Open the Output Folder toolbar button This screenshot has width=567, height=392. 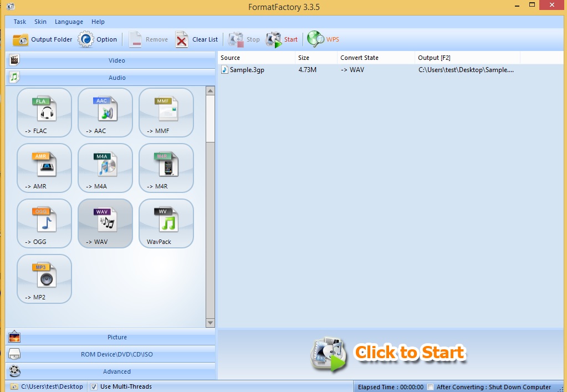point(42,39)
